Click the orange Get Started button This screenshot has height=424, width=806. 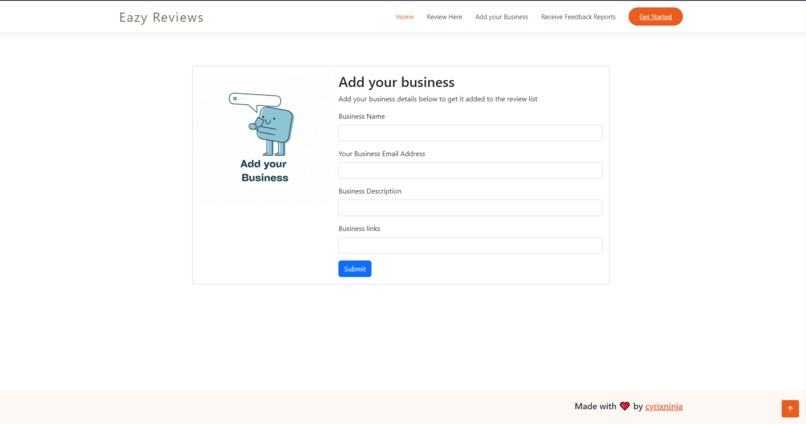coord(655,16)
